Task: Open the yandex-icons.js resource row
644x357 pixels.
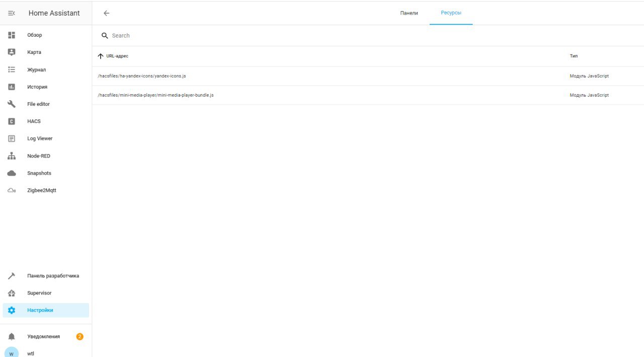Action: 368,76
